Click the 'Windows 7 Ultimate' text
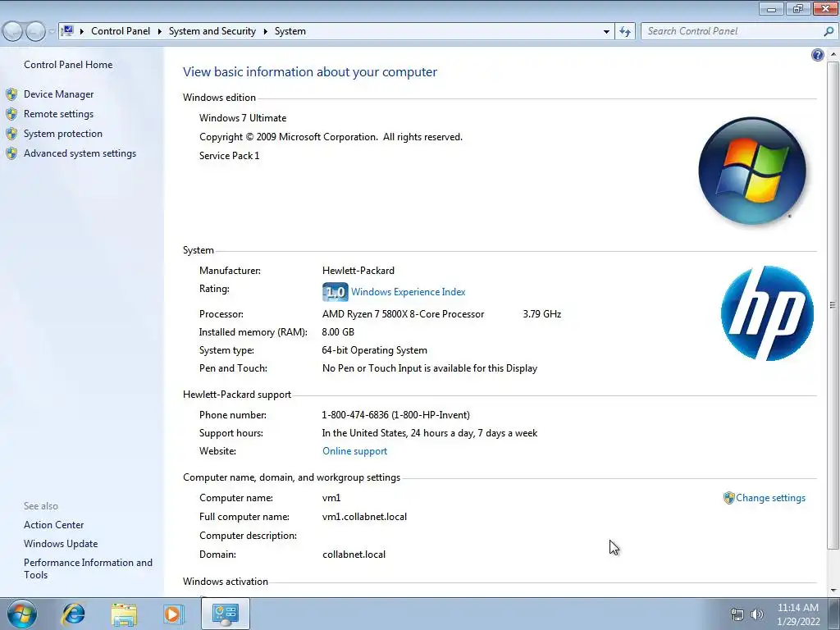Viewport: 840px width, 630px height. point(243,118)
